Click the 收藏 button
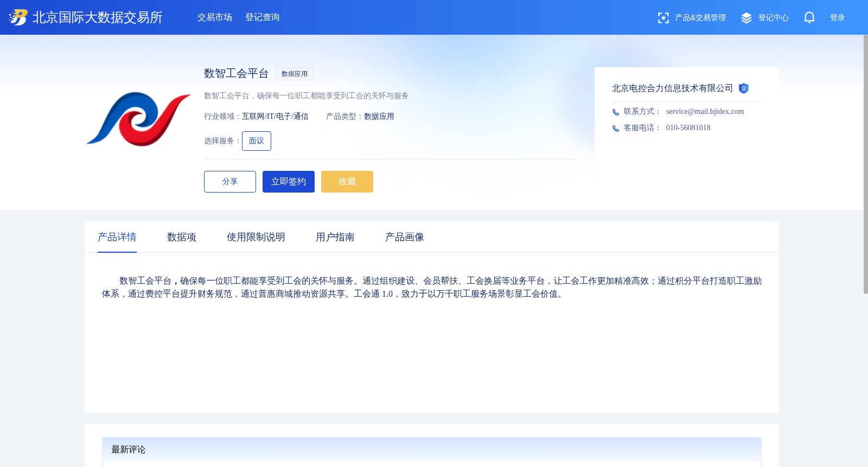This screenshot has width=868, height=467. (x=347, y=182)
